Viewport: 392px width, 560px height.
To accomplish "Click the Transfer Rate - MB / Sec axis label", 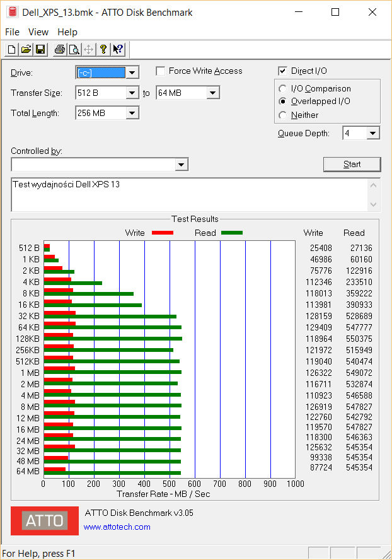I will pyautogui.click(x=163, y=494).
